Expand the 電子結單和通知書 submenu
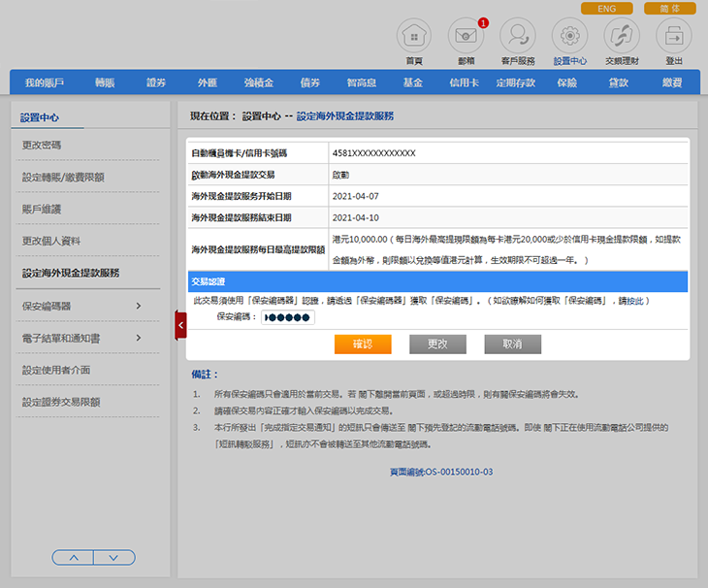Screen dimensions: 708x588 coord(138,338)
